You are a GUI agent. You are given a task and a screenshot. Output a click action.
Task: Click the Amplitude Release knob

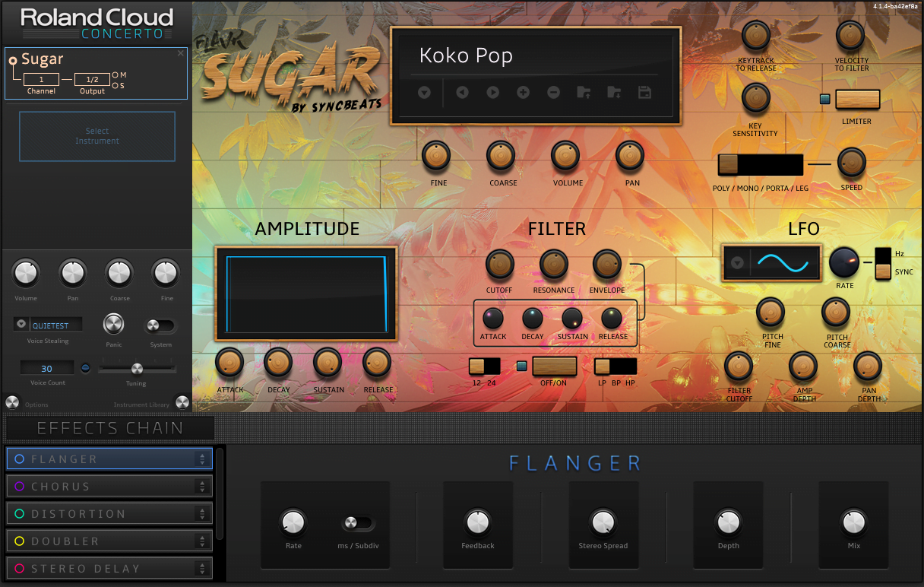[377, 363]
